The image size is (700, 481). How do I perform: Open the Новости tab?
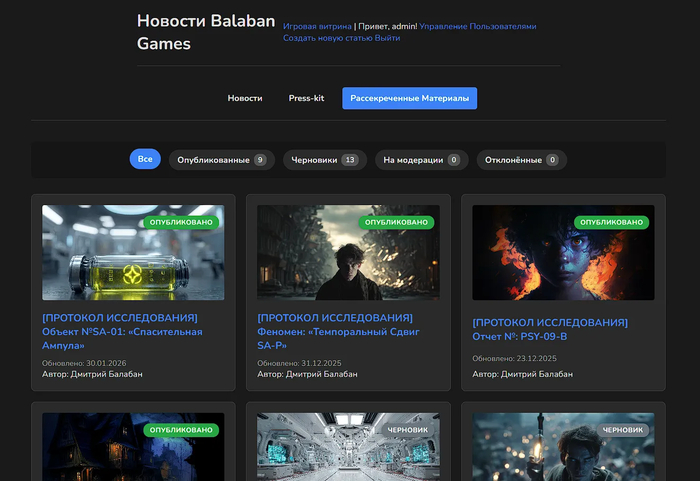point(245,98)
